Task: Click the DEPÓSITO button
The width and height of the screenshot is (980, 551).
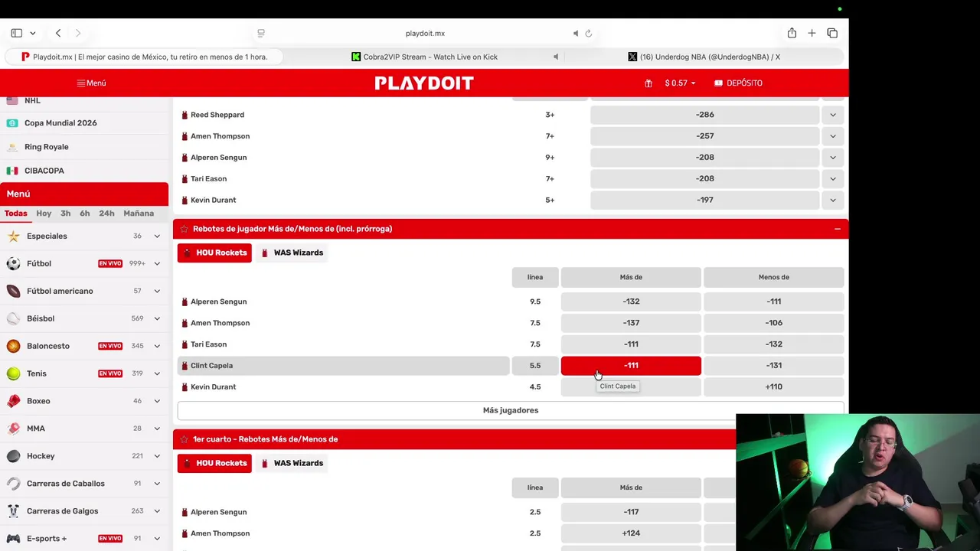Action: tap(738, 83)
